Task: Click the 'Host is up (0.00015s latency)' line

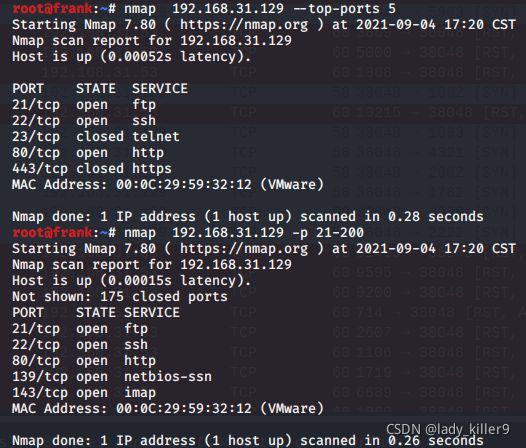Action: point(132,281)
